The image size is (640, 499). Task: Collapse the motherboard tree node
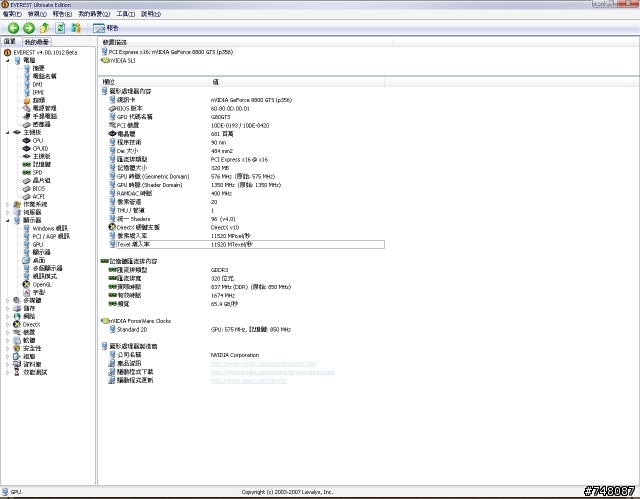7,132
